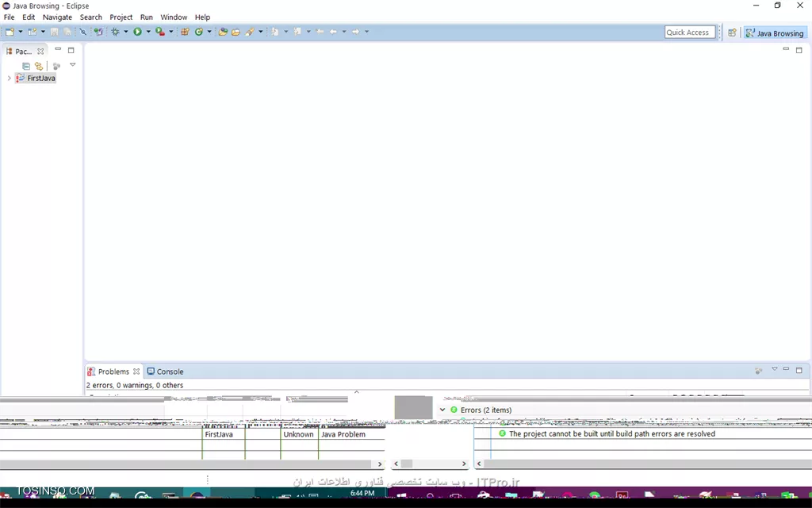Open the Edit menu
Image resolution: width=812 pixels, height=508 pixels.
click(29, 17)
